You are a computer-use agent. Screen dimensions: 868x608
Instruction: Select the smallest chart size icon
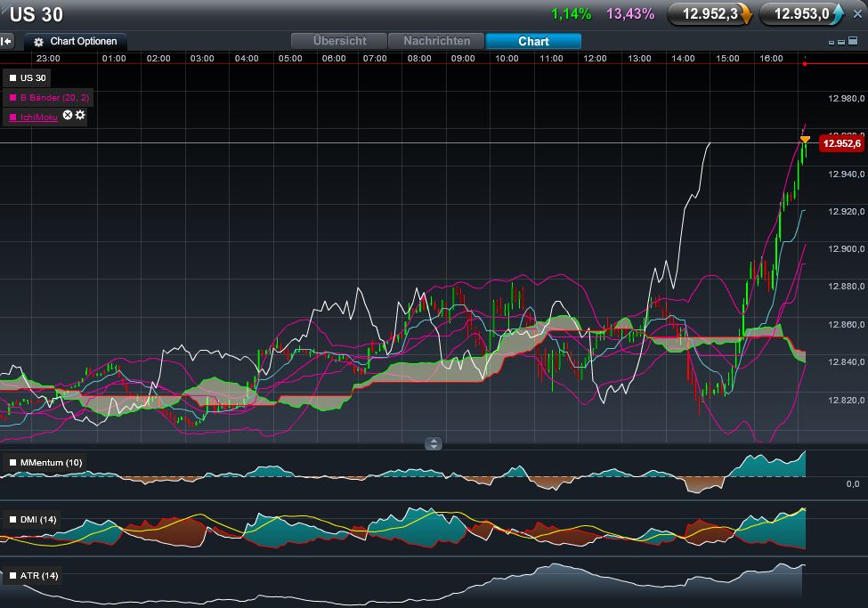tap(831, 42)
